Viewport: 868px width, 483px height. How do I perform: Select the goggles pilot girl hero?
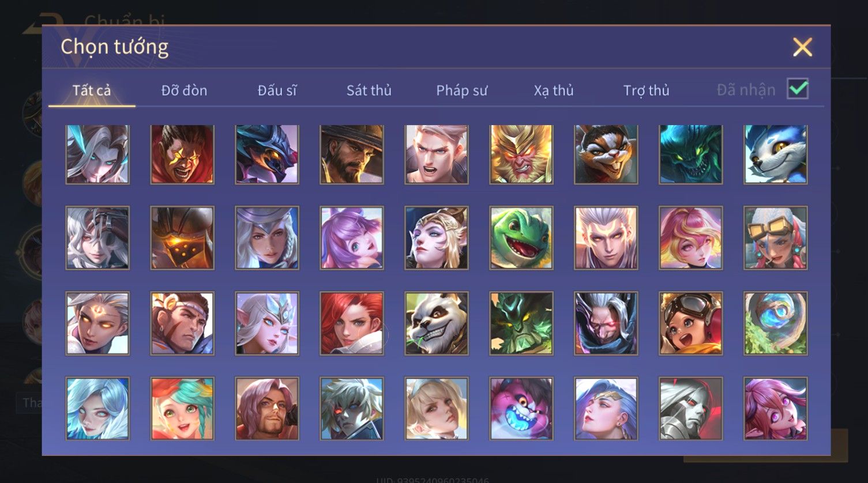(x=691, y=323)
